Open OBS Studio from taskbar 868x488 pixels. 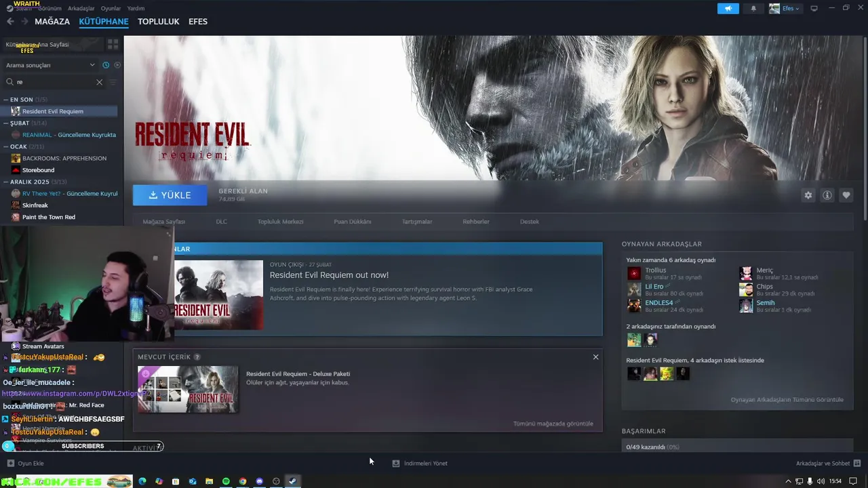pos(276,481)
